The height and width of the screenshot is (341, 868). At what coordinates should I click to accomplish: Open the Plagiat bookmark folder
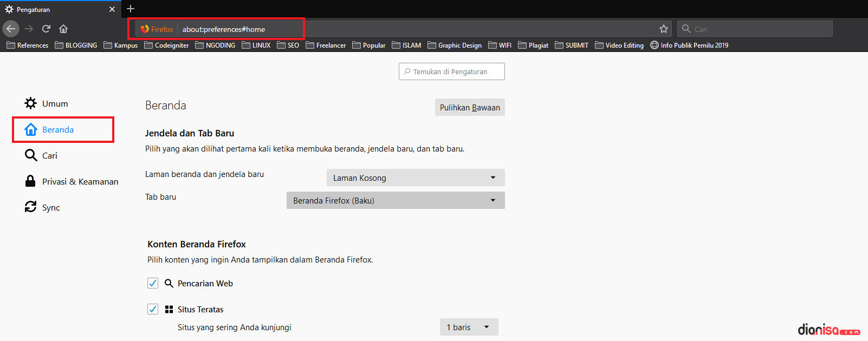[533, 45]
